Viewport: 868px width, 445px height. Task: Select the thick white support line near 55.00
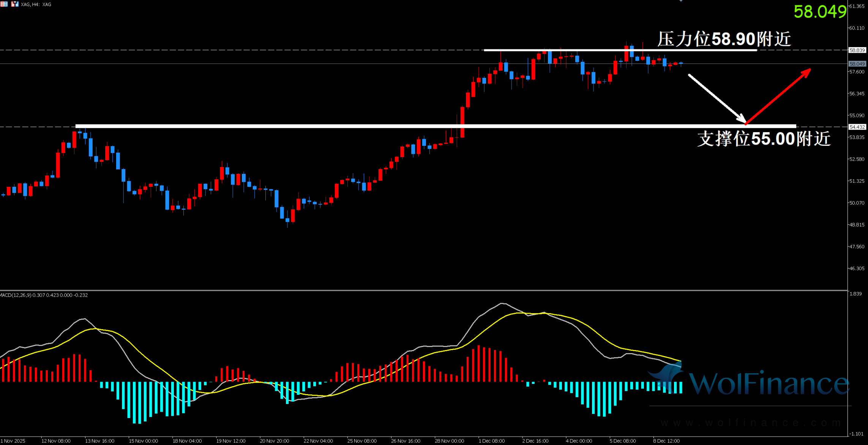(380, 126)
